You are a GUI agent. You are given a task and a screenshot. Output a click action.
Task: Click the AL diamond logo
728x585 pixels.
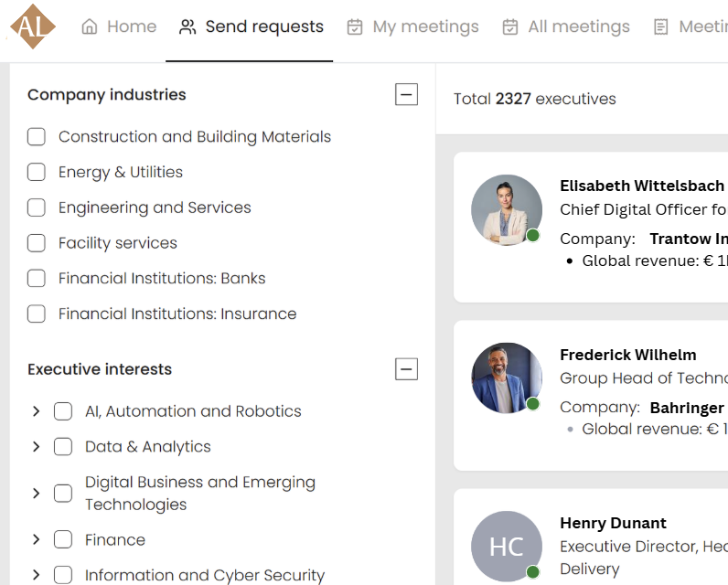pyautogui.click(x=33, y=27)
